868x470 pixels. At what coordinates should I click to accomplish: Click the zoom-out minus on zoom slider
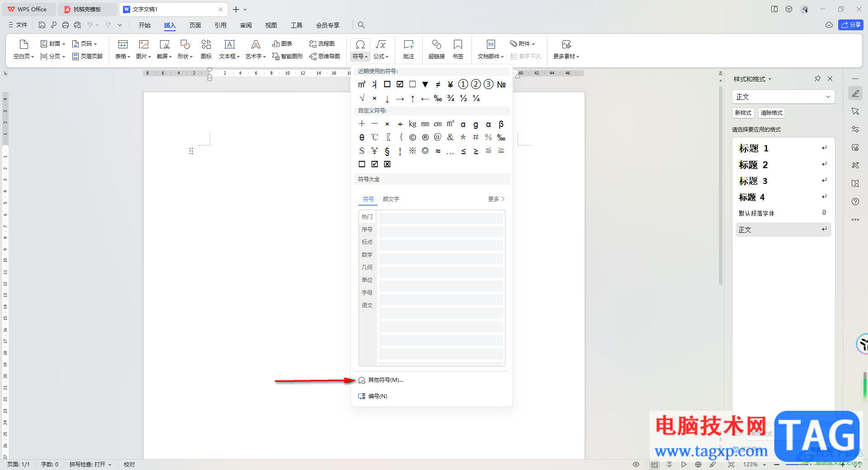[x=776, y=465]
